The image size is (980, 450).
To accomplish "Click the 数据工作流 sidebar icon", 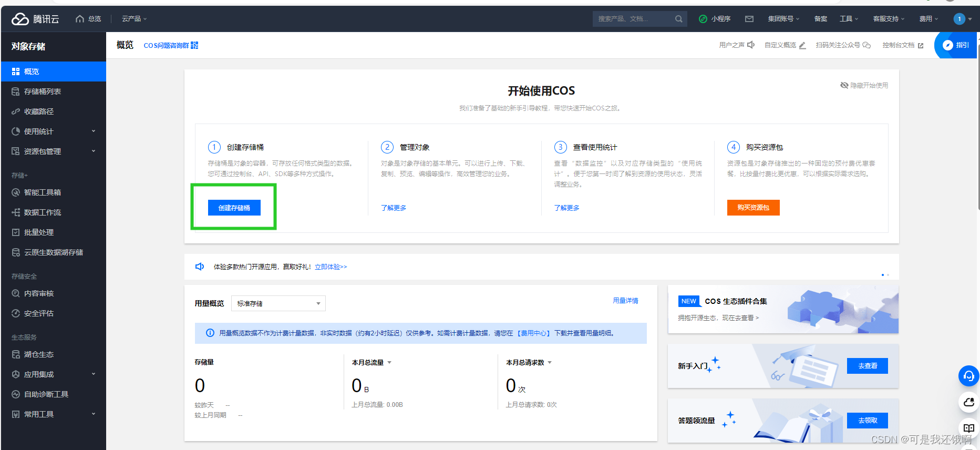I will coord(16,212).
